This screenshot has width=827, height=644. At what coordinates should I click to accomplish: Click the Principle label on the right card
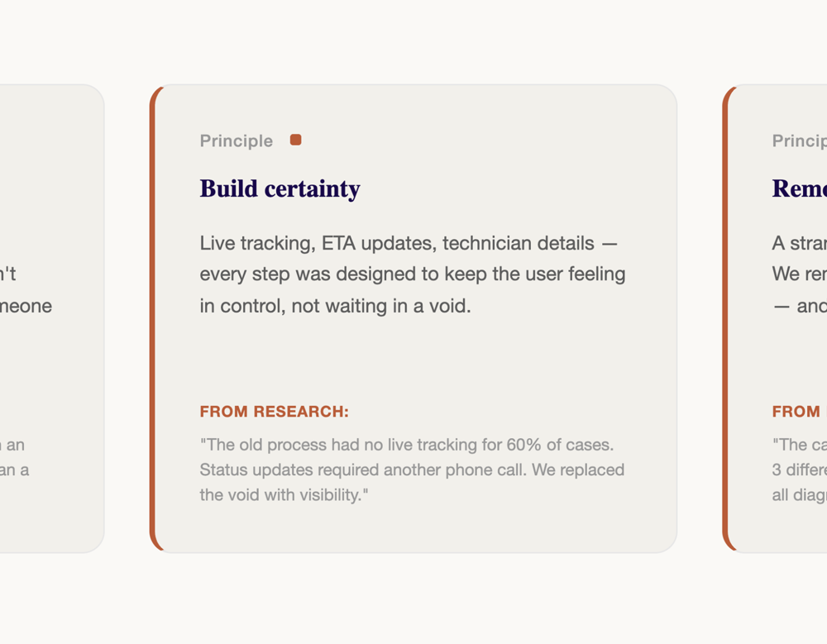(800, 141)
